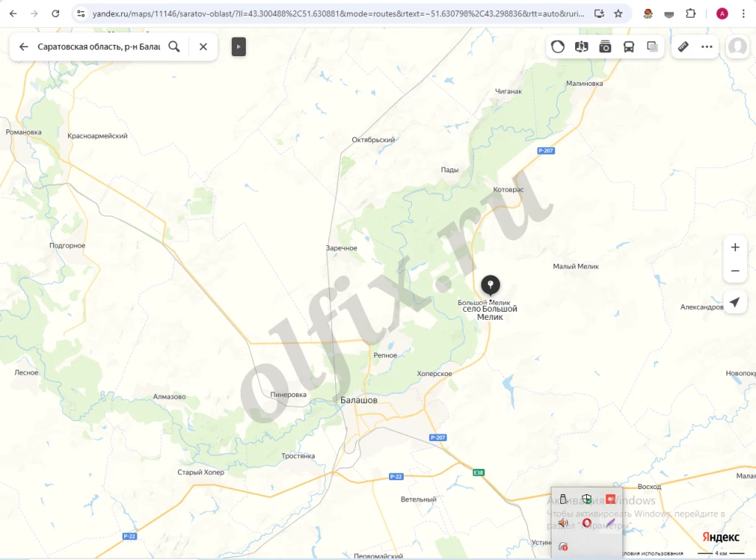This screenshot has height=560, width=756.
Task: Zoom in with the plus button
Action: coord(735,247)
